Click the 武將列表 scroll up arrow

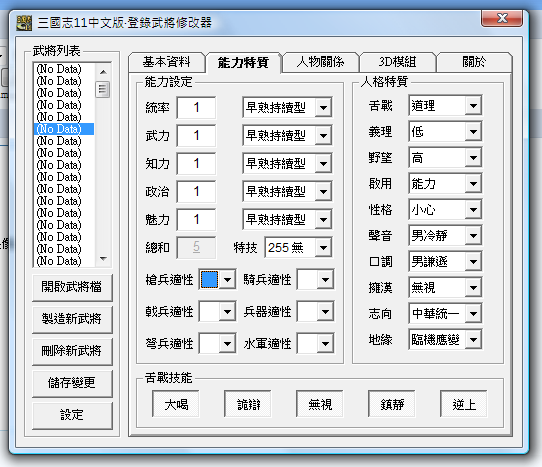(x=103, y=72)
